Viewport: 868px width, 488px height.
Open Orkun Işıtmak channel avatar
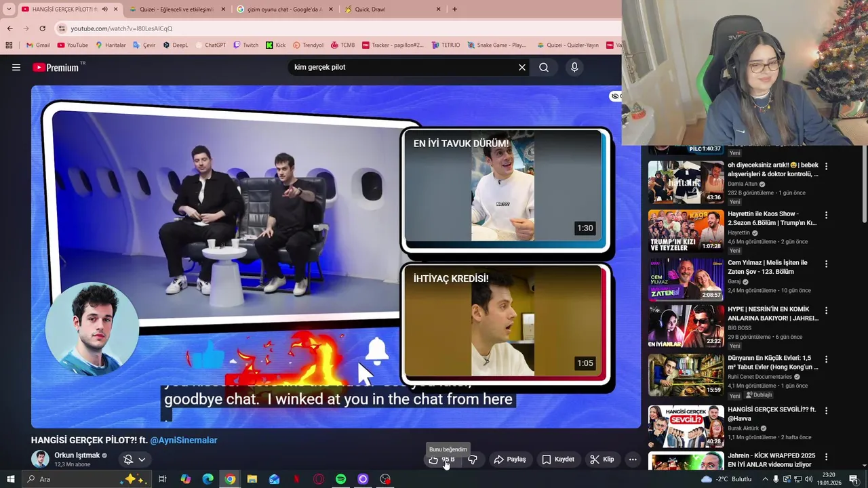40,459
